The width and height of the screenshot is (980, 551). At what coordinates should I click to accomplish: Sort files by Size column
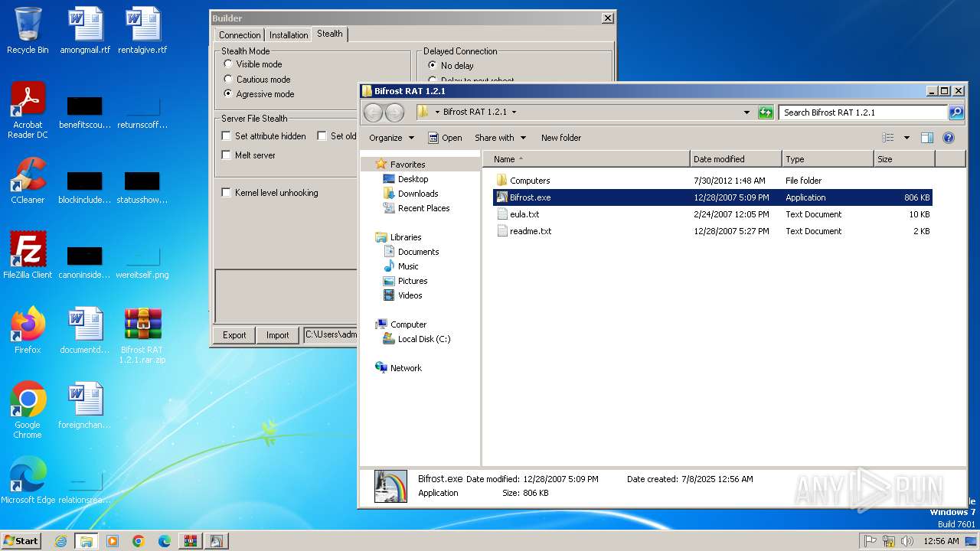(904, 159)
